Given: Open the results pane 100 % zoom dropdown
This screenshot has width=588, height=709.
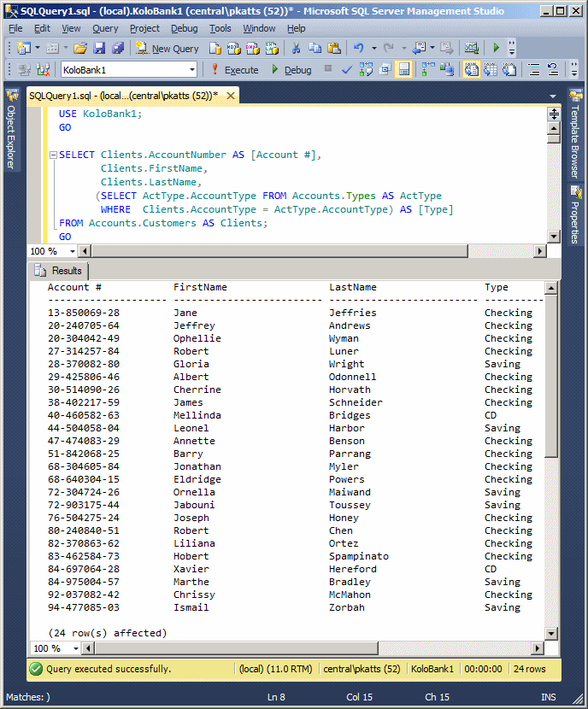Looking at the screenshot, I should [x=76, y=648].
